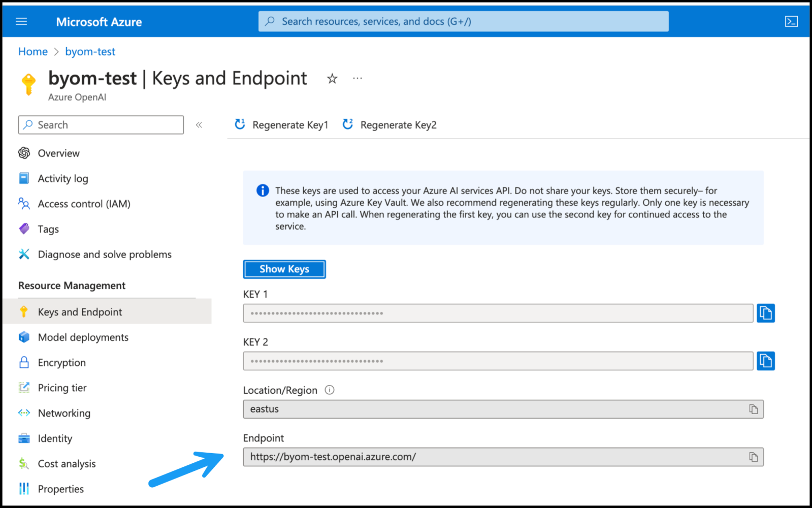The height and width of the screenshot is (508, 812).
Task: Click the Regenerate Key2 refresh icon
Action: [x=348, y=124]
